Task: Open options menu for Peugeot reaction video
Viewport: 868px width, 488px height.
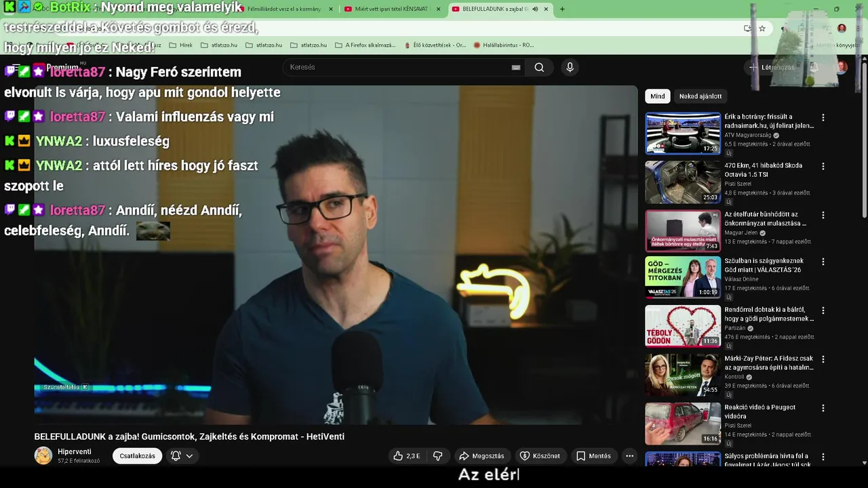Action: point(823,408)
